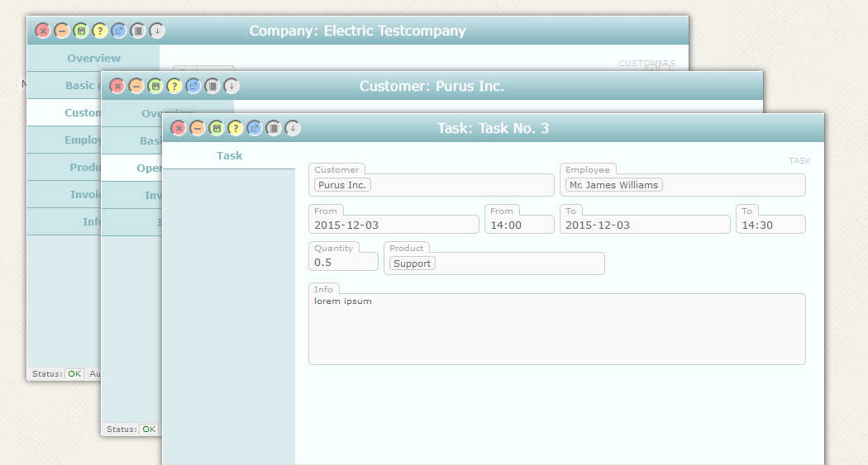Click the From date field 2015-12-03
The height and width of the screenshot is (465, 868).
point(393,225)
